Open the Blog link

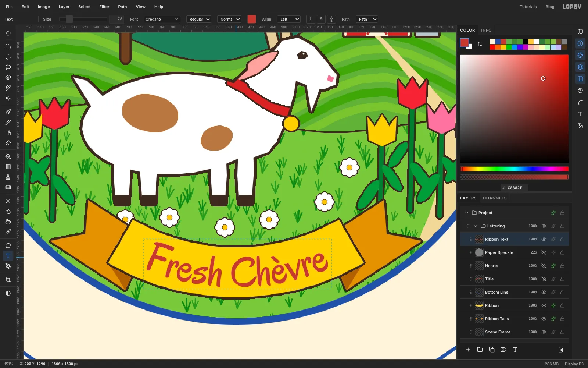[x=550, y=7]
